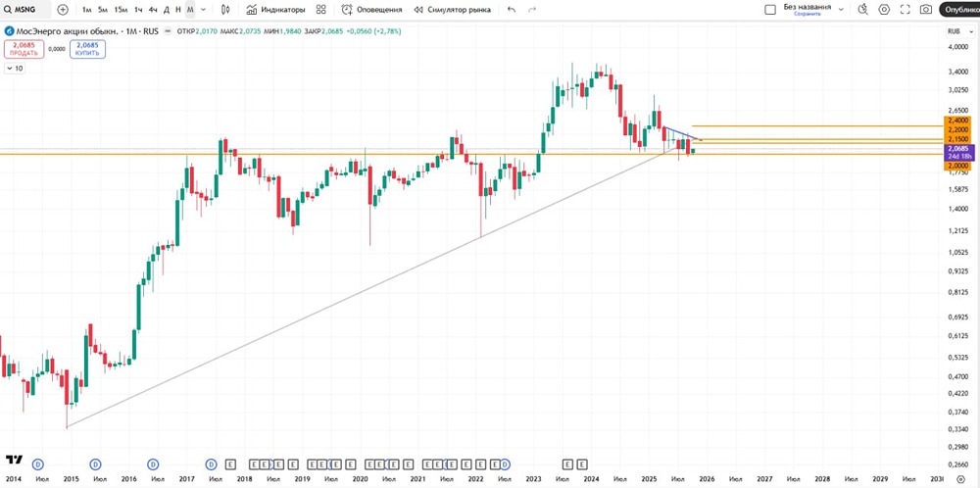This screenshot has width=980, height=488.
Task: Open the quick search lightning icon
Action: [x=863, y=10]
